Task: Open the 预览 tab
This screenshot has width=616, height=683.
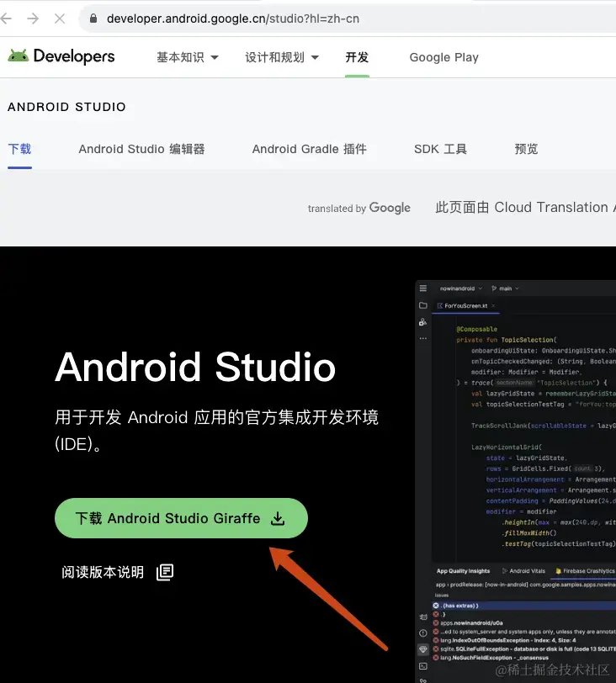Action: [526, 149]
